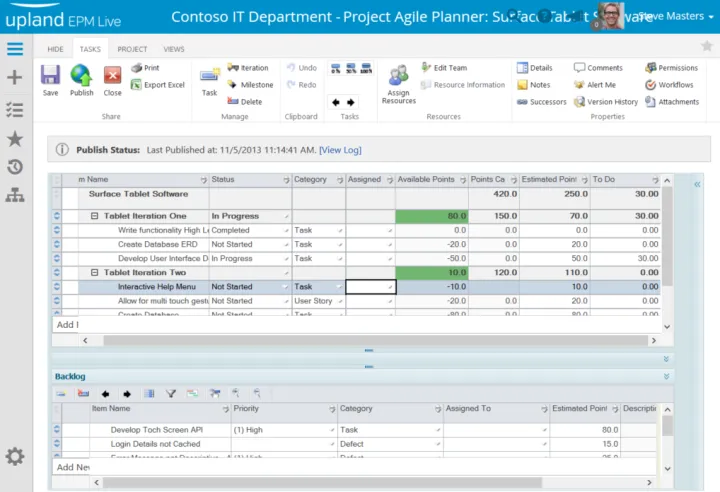
Task: Open Status dropdown for Create Database ERD
Action: pos(286,245)
